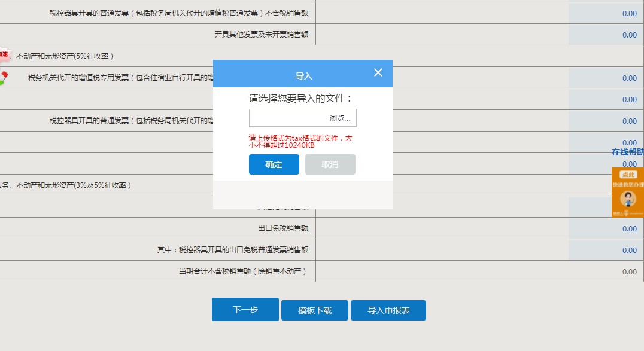This screenshot has height=351, width=644.
Task: Close the 导入 import dialog
Action: pyautogui.click(x=378, y=72)
